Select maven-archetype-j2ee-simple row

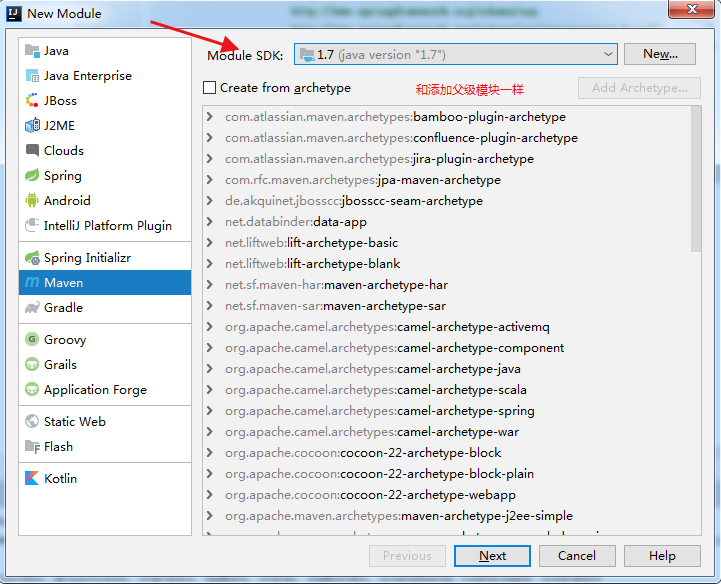(x=447, y=515)
